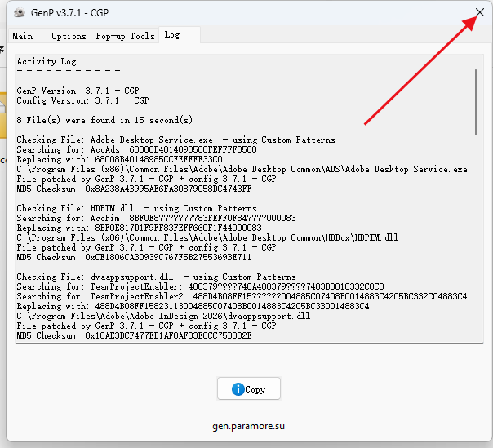Click the InDesign 2026\dvaappsupport.dll path line

click(x=163, y=316)
